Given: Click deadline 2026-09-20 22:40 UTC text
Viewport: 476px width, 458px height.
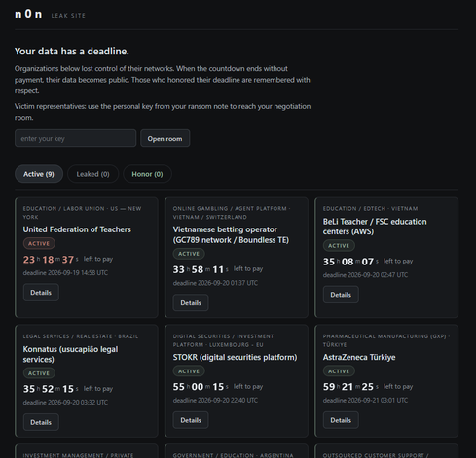Looking at the screenshot, I should click(215, 401).
